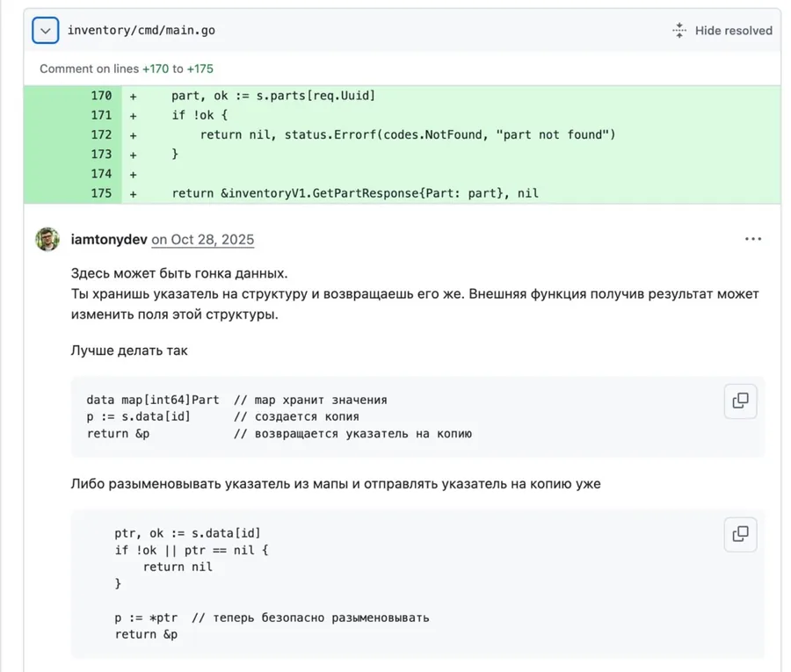
Task: Click the line number 174
Action: point(101,174)
